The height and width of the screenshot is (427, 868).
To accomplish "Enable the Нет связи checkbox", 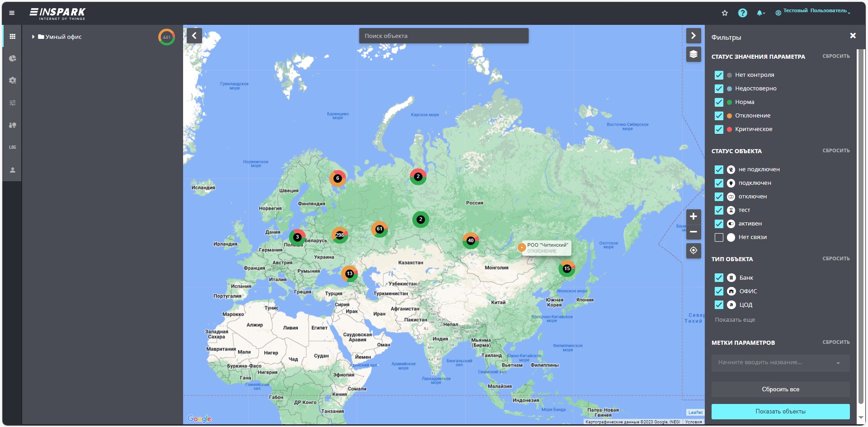I will click(x=719, y=237).
